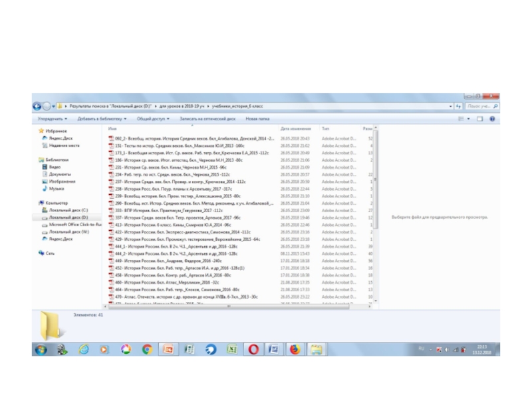Viewport: 532px width, 399px height.
Task: Switch to Excel in taskbar
Action: coord(232,350)
